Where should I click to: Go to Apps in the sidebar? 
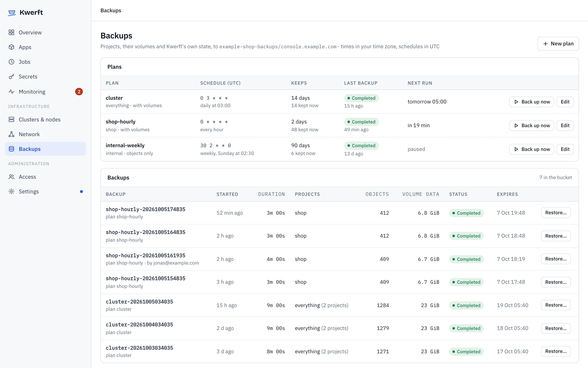click(x=46, y=47)
